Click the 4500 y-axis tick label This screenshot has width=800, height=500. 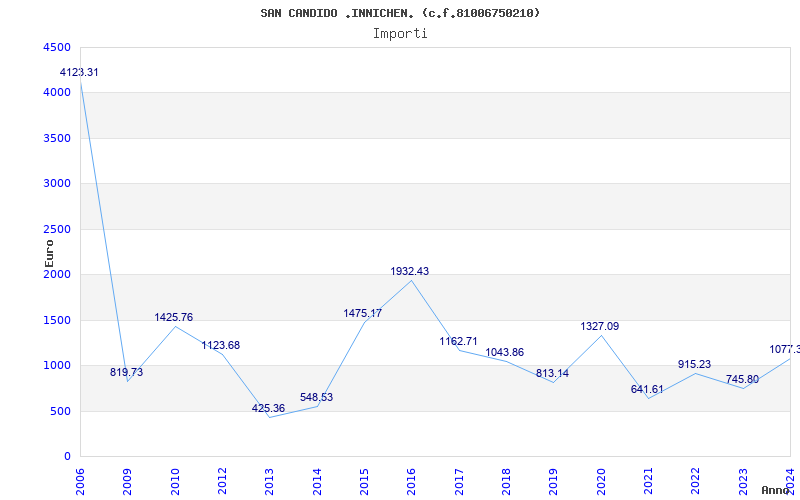(57, 47)
